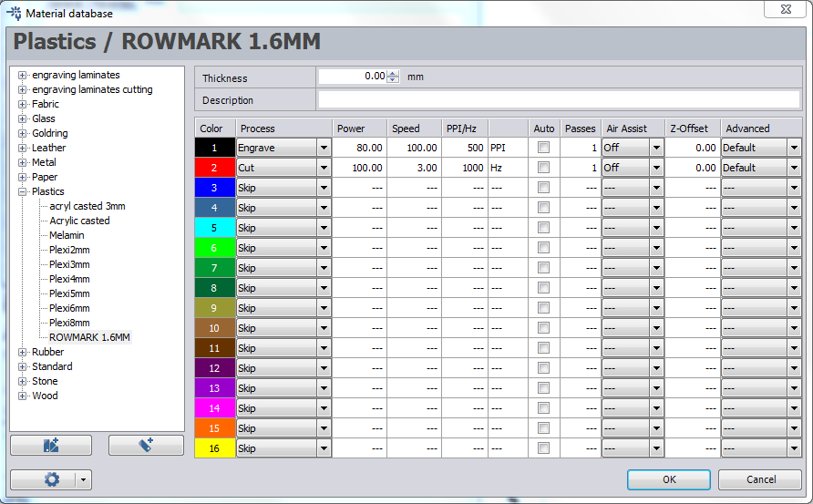Click the cyan color 5 swatch
The image size is (813, 504).
click(215, 228)
